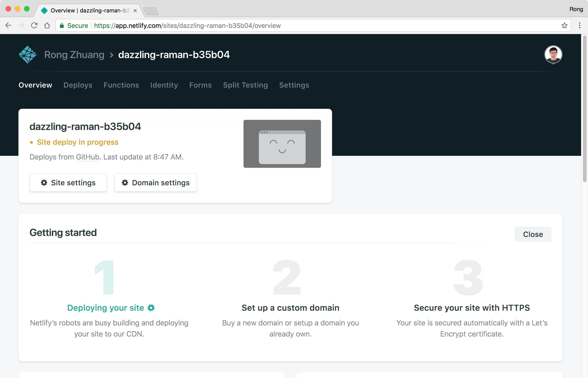
Task: Close the Getting started panel
Action: [532, 234]
